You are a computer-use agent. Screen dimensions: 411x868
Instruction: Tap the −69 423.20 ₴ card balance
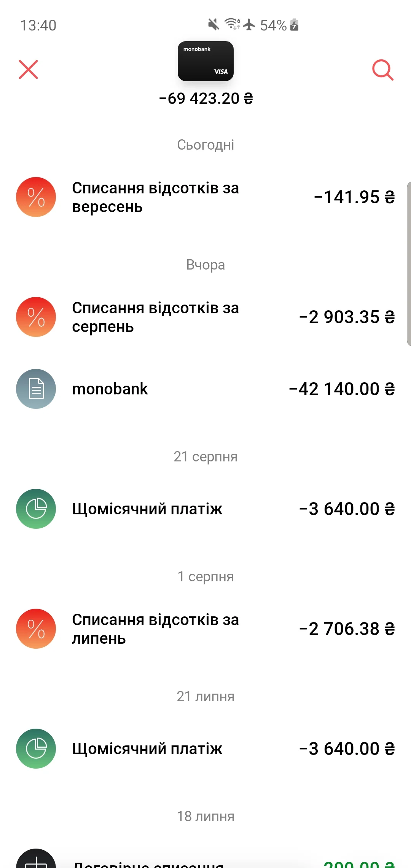tap(206, 99)
